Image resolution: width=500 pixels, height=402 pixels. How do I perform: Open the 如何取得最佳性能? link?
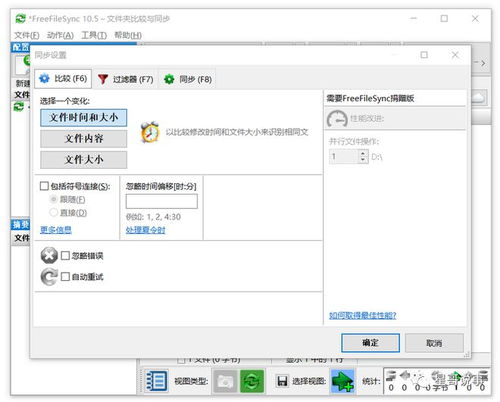click(363, 315)
